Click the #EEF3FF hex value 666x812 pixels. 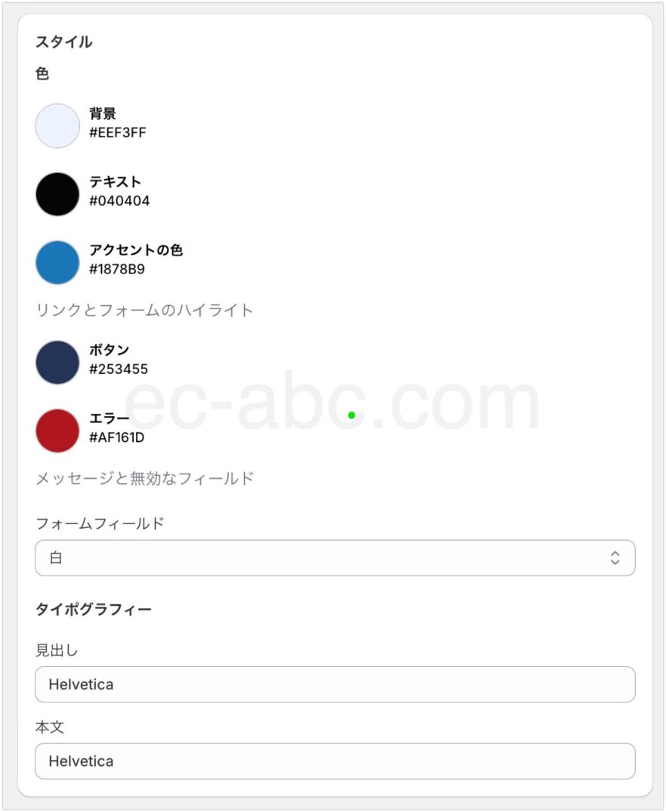(118, 133)
